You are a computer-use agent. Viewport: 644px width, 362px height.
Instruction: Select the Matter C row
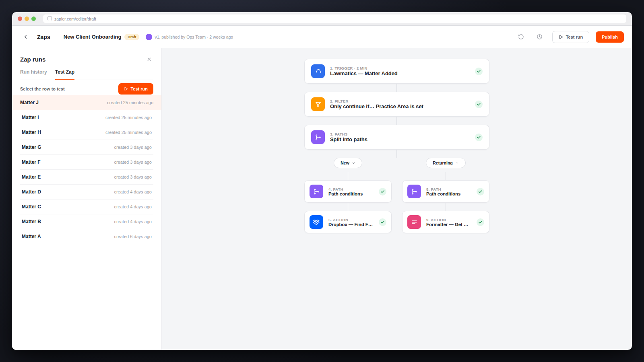click(87, 207)
